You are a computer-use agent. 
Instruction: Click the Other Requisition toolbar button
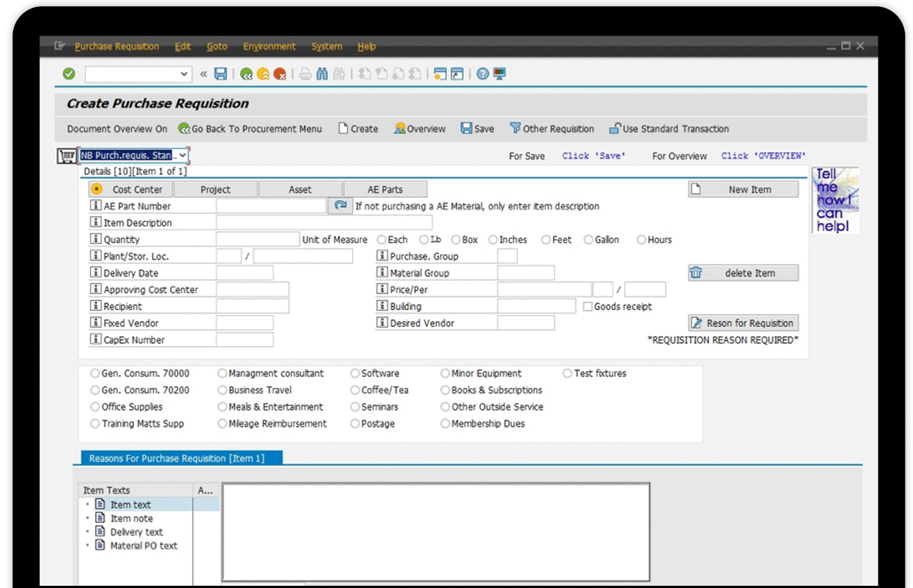click(552, 129)
